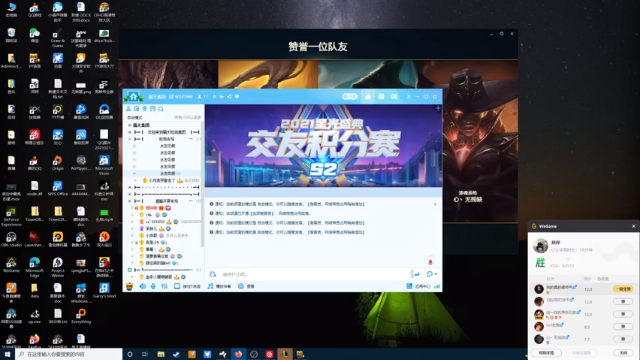
Task: Select the yellow dragon champion card on the honor screen
Action: 268,75
